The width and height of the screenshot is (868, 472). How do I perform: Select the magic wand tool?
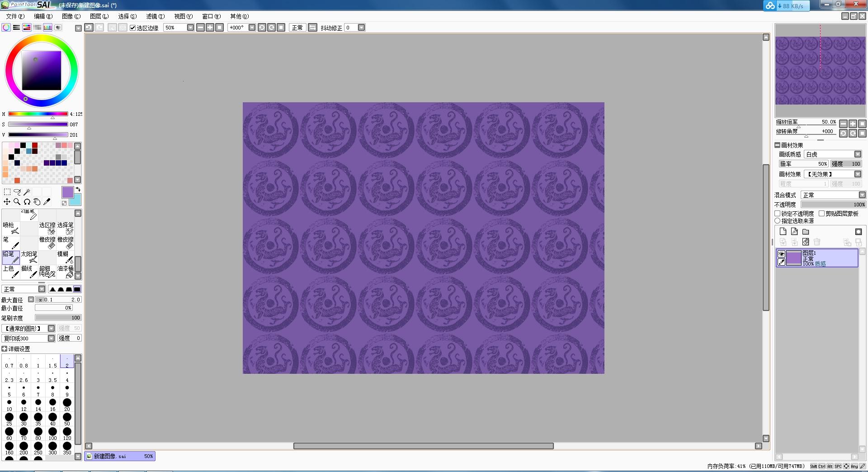point(27,192)
